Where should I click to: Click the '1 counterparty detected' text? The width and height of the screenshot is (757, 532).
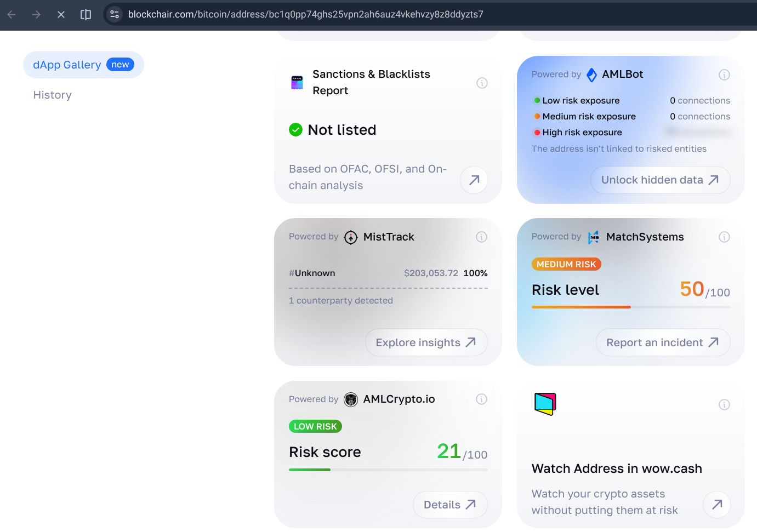pos(341,300)
